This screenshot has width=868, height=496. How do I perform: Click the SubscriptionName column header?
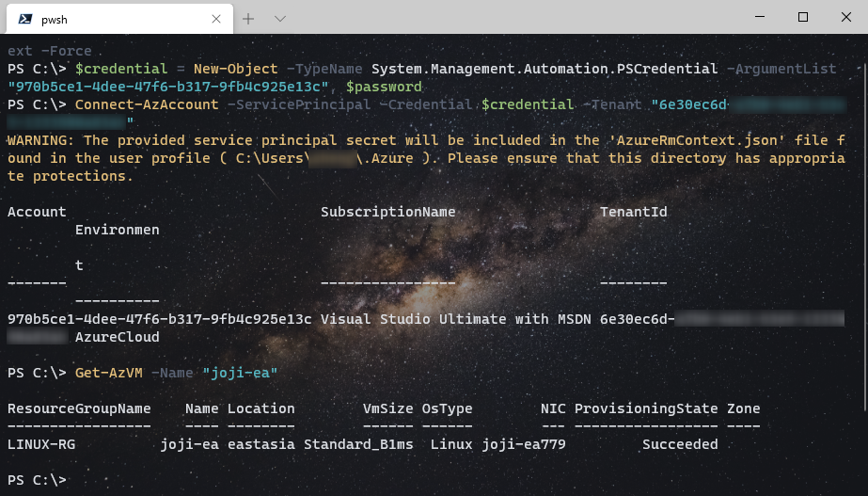coord(387,212)
